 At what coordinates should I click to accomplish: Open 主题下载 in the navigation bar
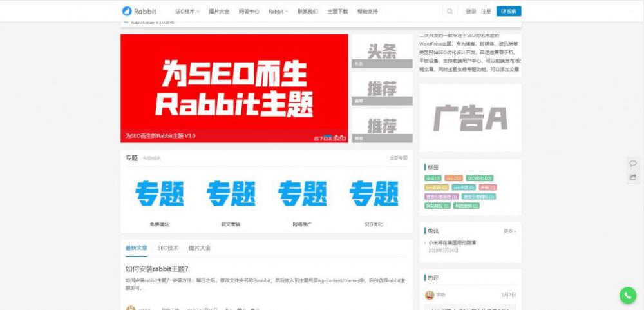pyautogui.click(x=337, y=12)
